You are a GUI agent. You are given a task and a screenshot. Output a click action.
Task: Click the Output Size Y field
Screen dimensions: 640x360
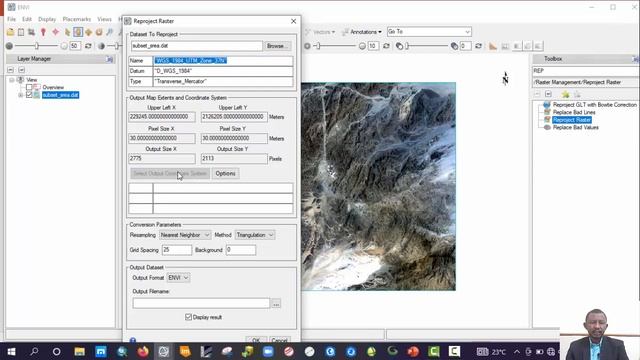pos(234,158)
